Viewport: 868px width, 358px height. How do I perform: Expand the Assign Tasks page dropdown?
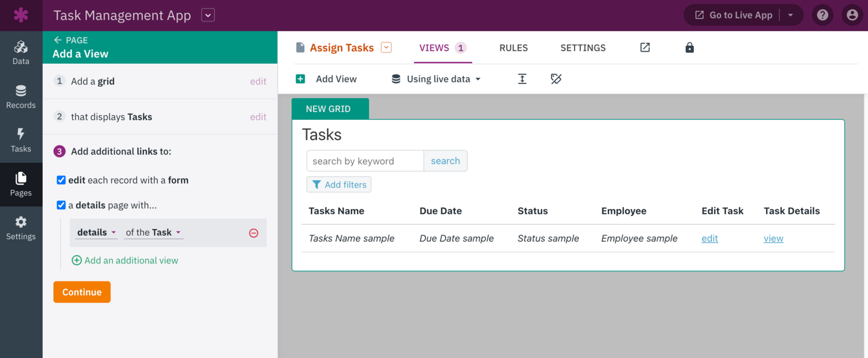pos(385,48)
